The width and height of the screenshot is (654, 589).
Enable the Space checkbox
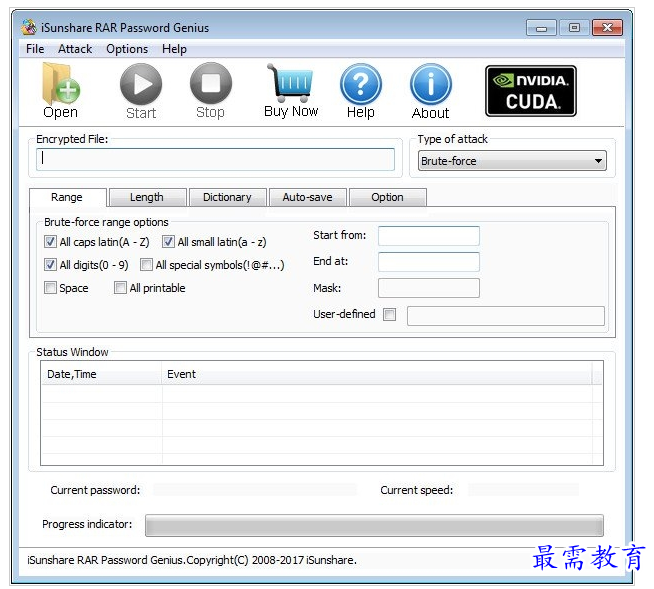pos(50,287)
